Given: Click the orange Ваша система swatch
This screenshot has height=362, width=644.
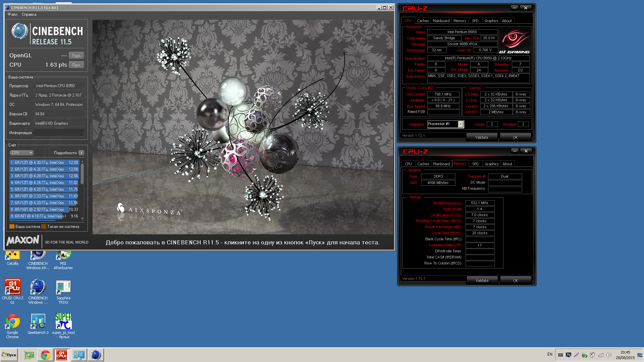Looking at the screenshot, I should pyautogui.click(x=12, y=227).
